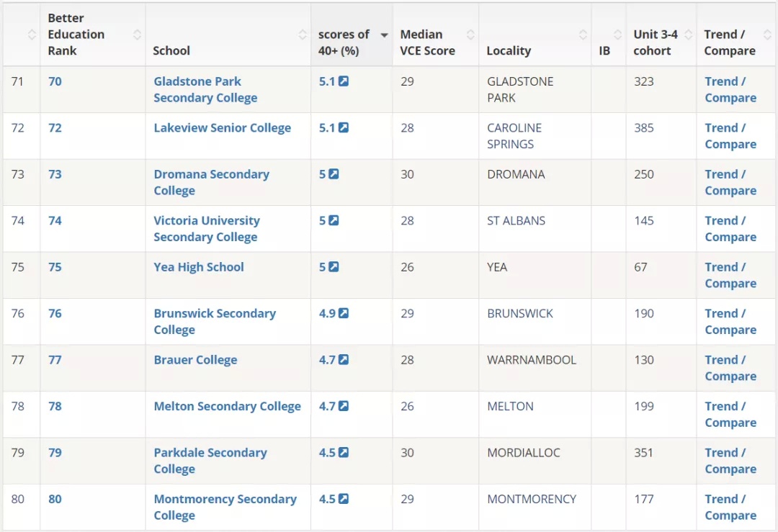Sort table by Better Education Rank arrows
This screenshot has width=778, height=532.
137,35
